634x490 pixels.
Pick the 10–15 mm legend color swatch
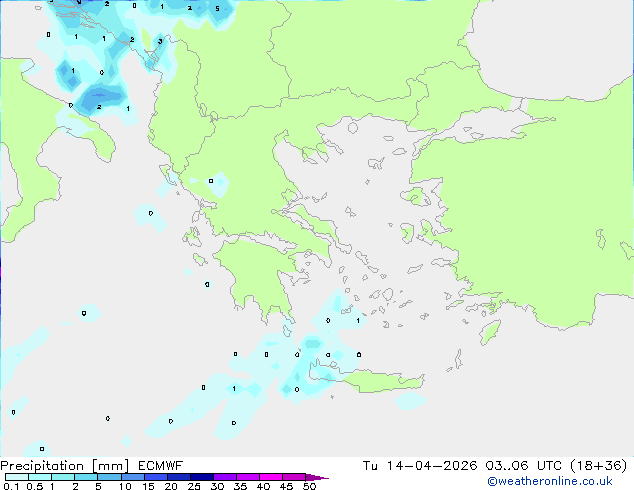132,477
